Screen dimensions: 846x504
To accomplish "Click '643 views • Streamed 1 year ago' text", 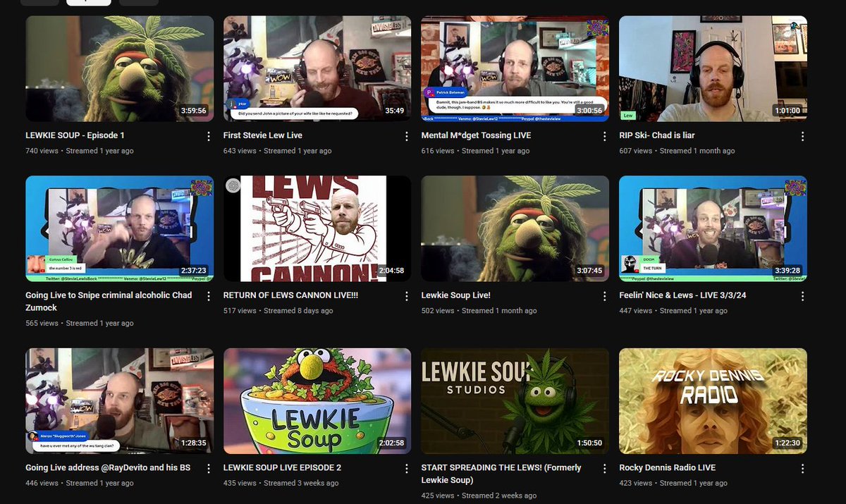I will point(278,151).
